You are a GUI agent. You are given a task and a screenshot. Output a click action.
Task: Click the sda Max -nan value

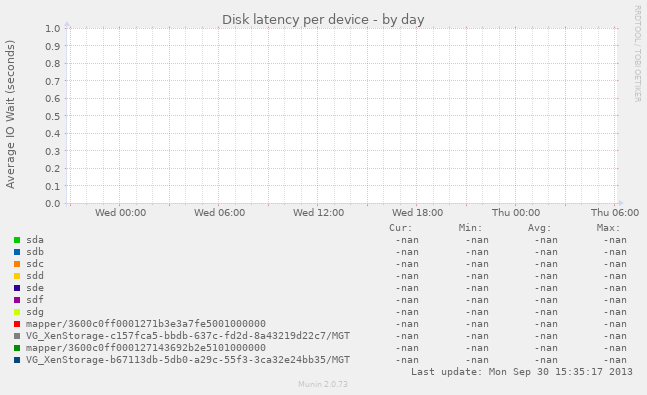tap(615, 240)
